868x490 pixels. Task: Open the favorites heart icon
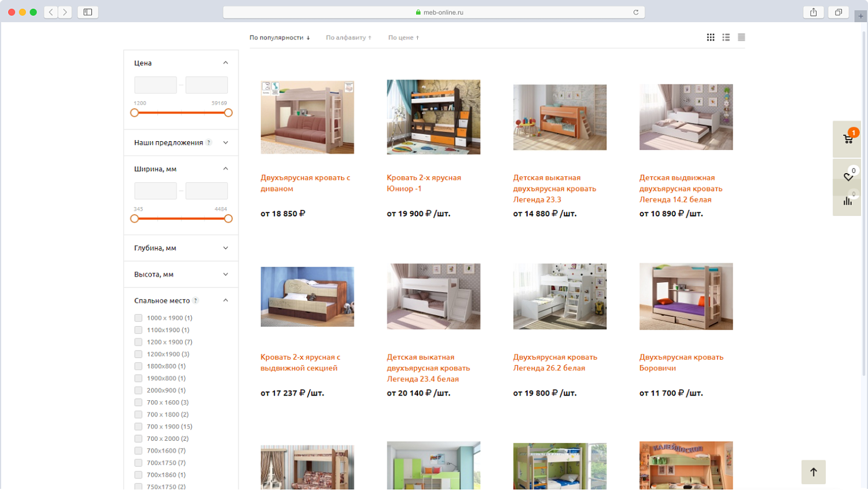click(x=847, y=176)
